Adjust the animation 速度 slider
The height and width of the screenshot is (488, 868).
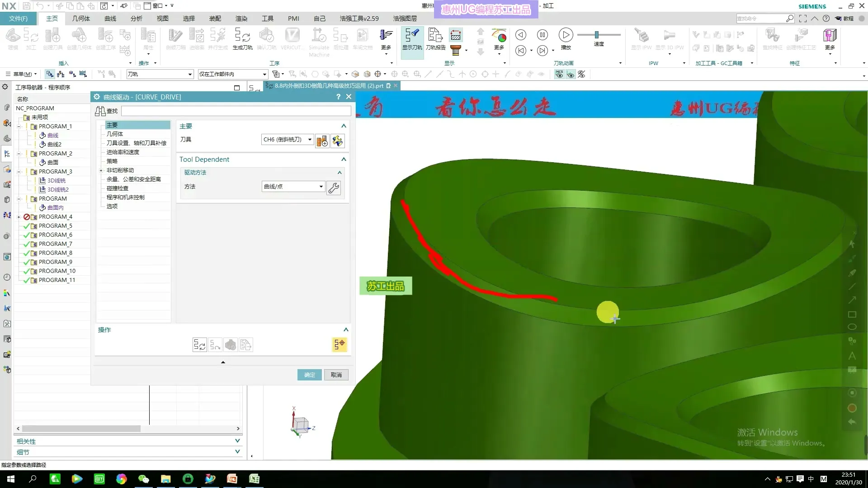597,35
